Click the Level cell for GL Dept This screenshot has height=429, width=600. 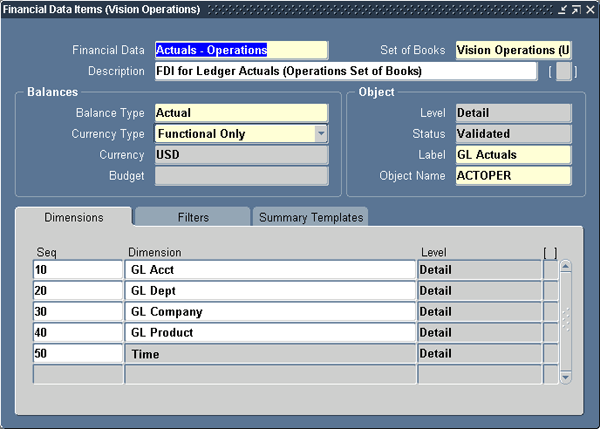tap(479, 291)
